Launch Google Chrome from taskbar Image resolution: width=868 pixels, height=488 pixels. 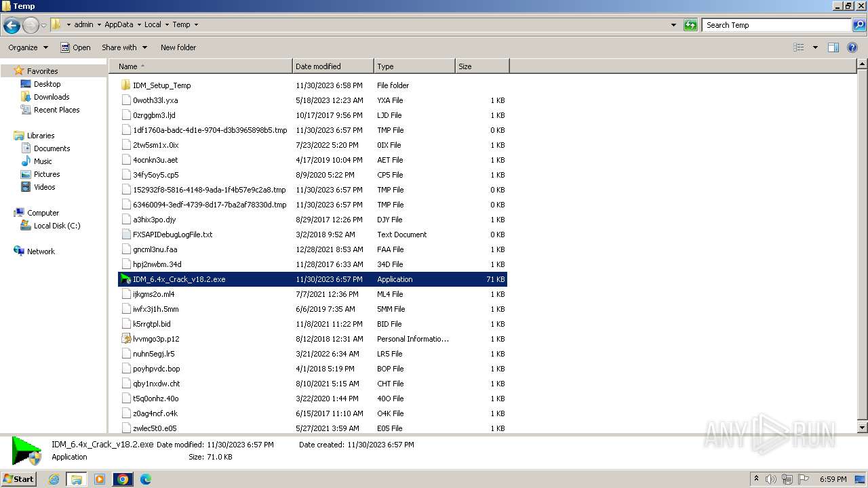pos(123,479)
